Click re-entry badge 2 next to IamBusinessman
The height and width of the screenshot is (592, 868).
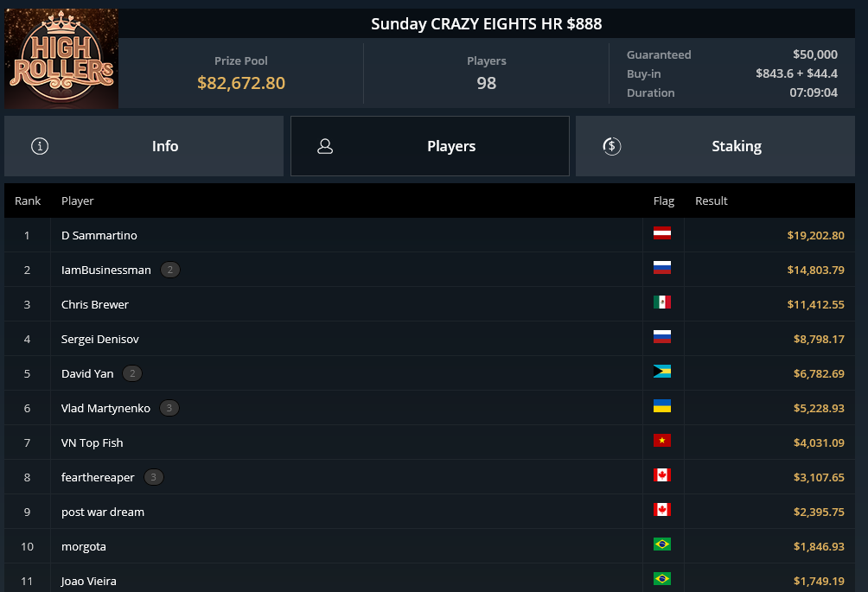click(170, 270)
